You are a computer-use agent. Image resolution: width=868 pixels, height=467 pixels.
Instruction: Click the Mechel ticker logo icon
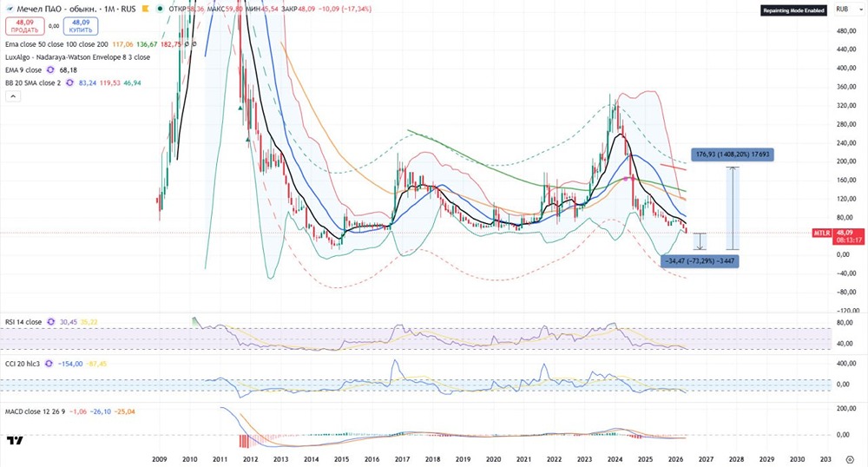[x=10, y=9]
